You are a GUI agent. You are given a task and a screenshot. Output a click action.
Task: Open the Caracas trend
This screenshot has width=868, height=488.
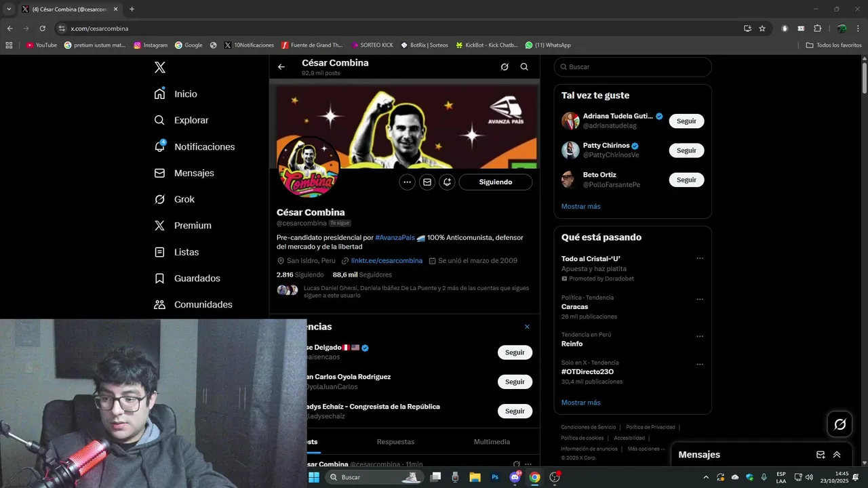(574, 307)
